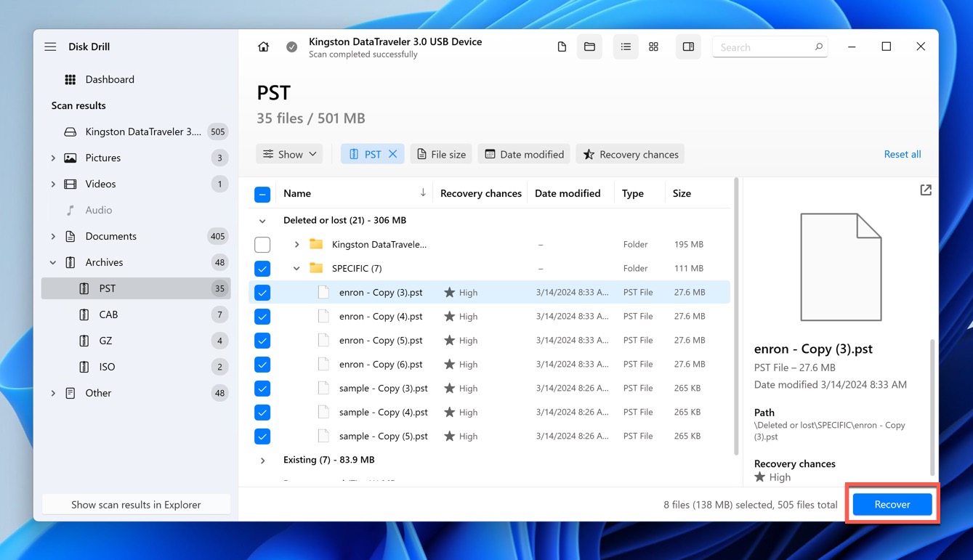973x560 pixels.
Task: Open the Recovery chances filter
Action: (630, 154)
